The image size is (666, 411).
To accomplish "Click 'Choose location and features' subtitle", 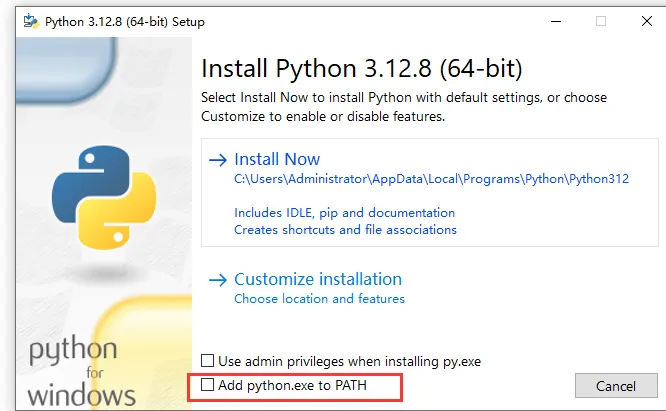I will 319,299.
